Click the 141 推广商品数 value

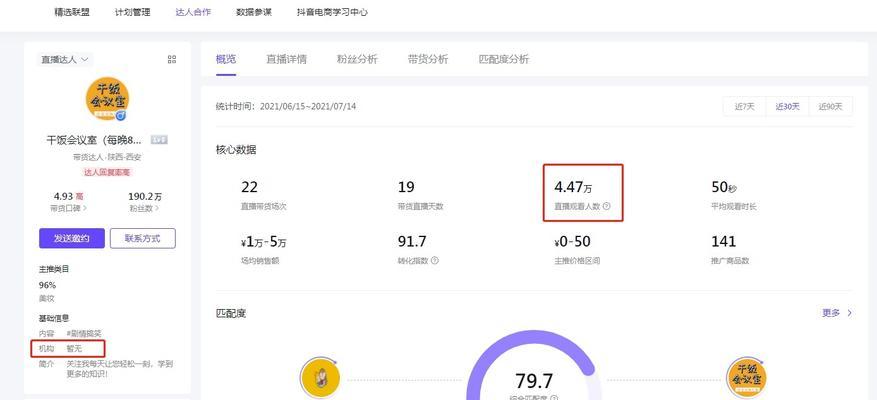(723, 242)
